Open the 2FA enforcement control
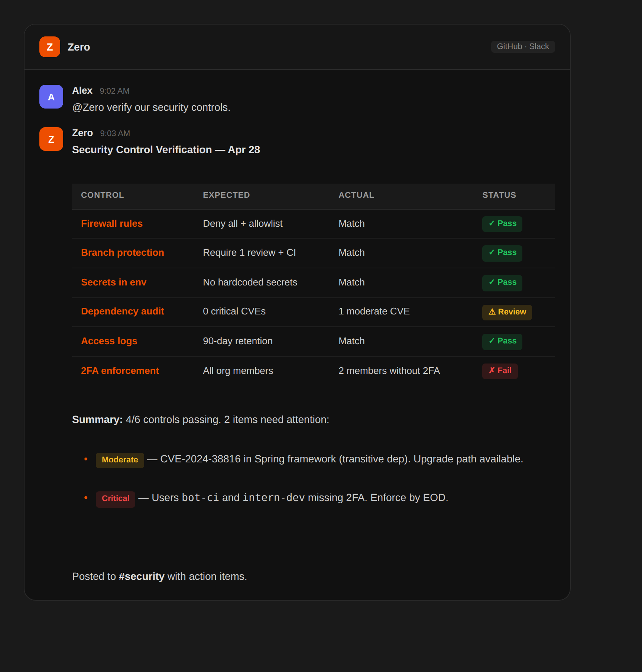 click(120, 371)
